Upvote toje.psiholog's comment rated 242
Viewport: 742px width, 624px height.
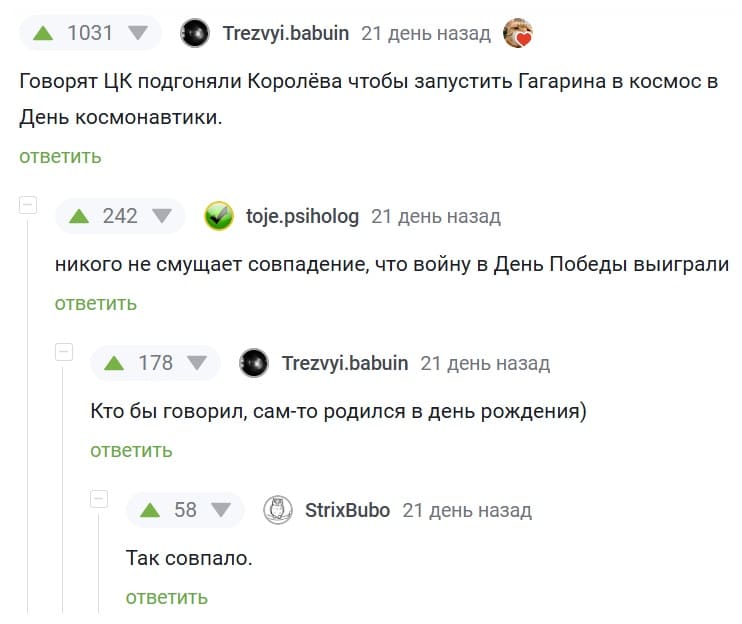(79, 216)
